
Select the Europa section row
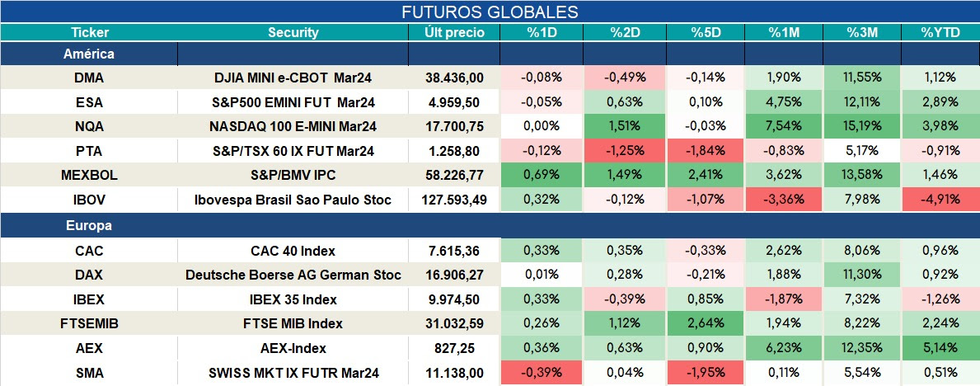click(490, 226)
